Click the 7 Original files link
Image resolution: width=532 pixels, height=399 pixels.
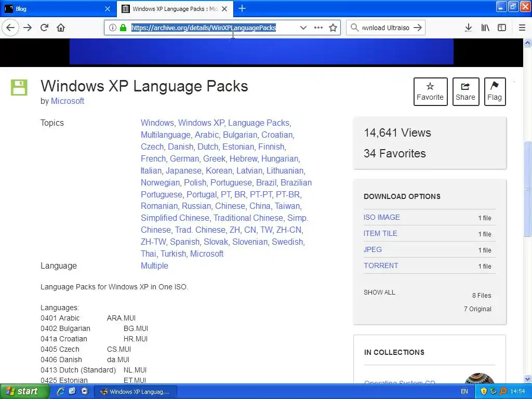[x=477, y=309]
